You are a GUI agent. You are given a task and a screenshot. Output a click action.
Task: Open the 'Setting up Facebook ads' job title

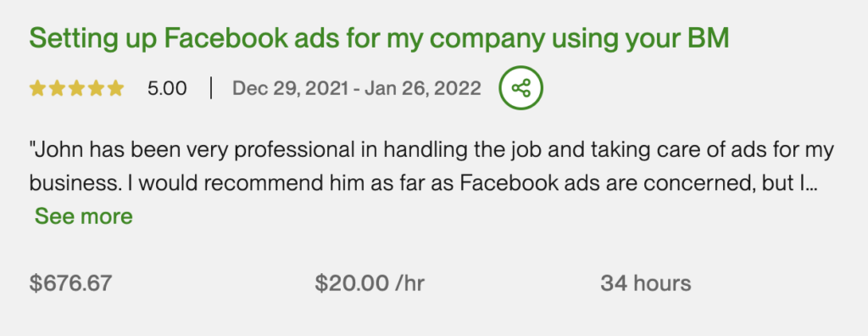point(379,39)
